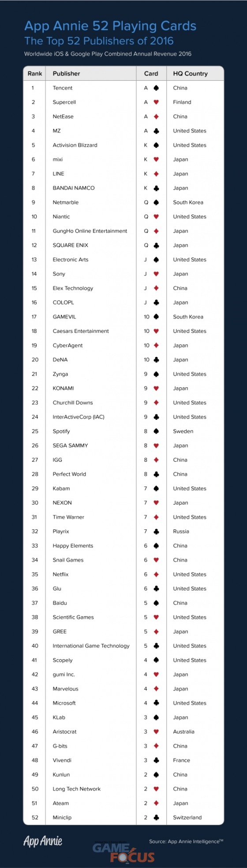This screenshot has height=868, width=247.
Task: Select the Activision Blizzard publisher name
Action: (75, 145)
